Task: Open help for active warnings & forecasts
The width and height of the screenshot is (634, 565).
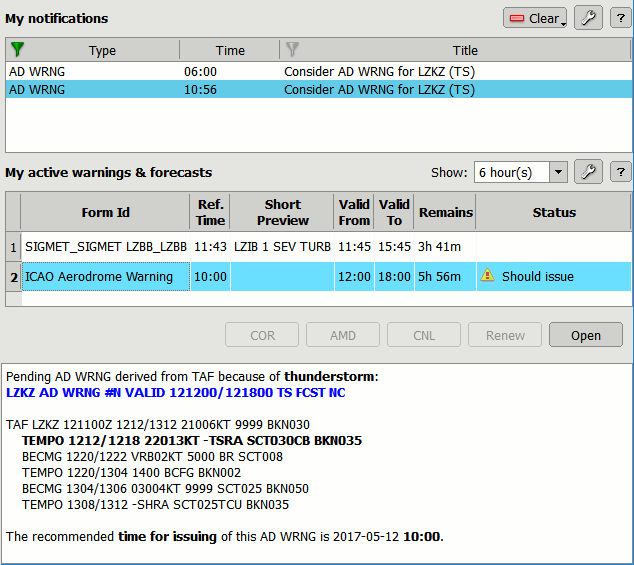Action: pos(621,172)
